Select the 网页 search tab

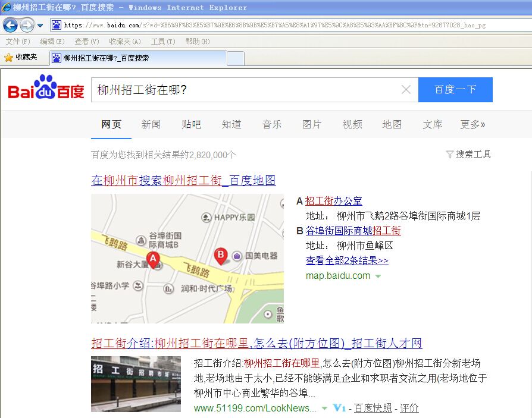click(111, 124)
